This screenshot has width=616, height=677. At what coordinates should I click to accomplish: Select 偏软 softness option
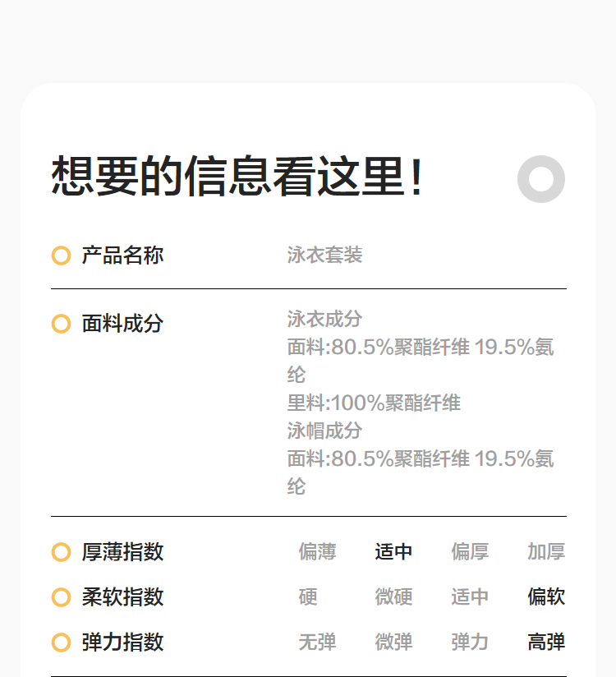pos(546,597)
